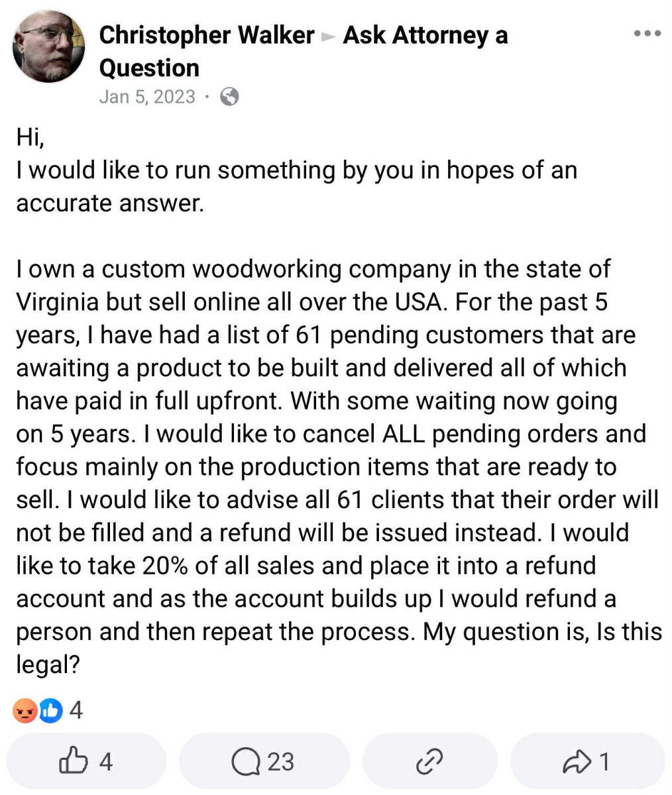Viewport: 672px width, 795px height.
Task: Tap the thumbs-up Like icon
Action: point(73,762)
